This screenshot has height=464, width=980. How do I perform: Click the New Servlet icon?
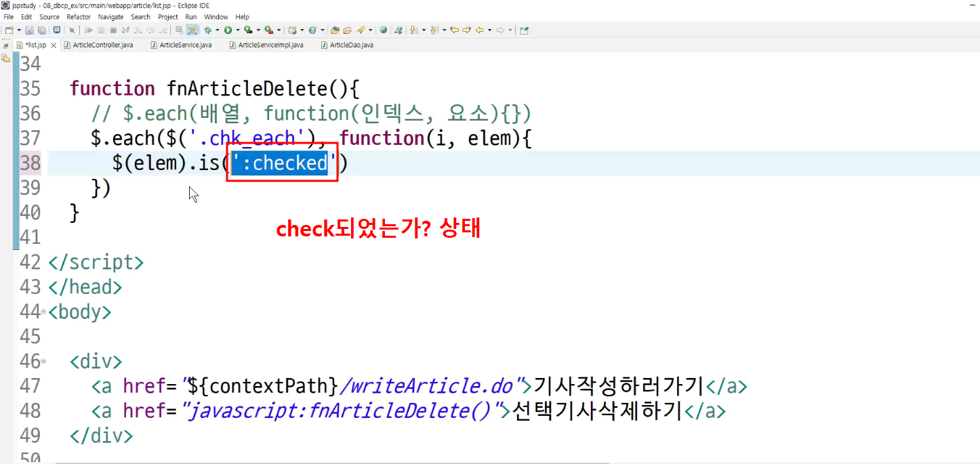(x=312, y=30)
